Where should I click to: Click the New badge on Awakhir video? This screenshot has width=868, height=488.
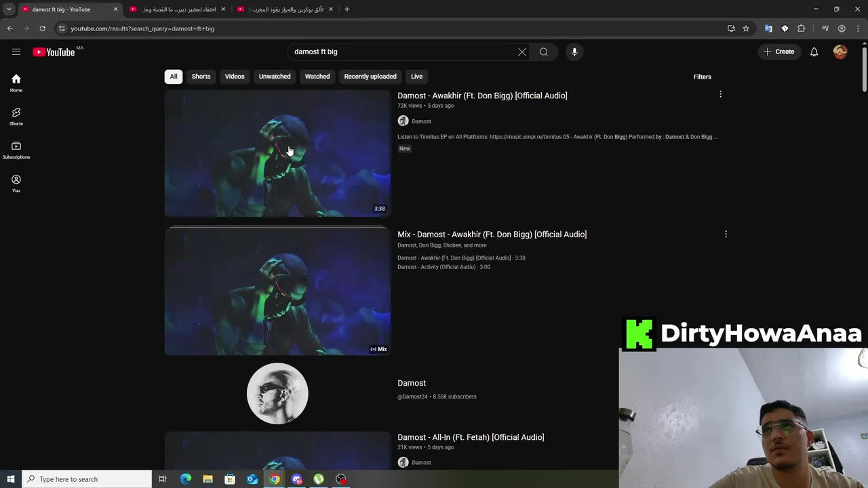[x=405, y=148]
